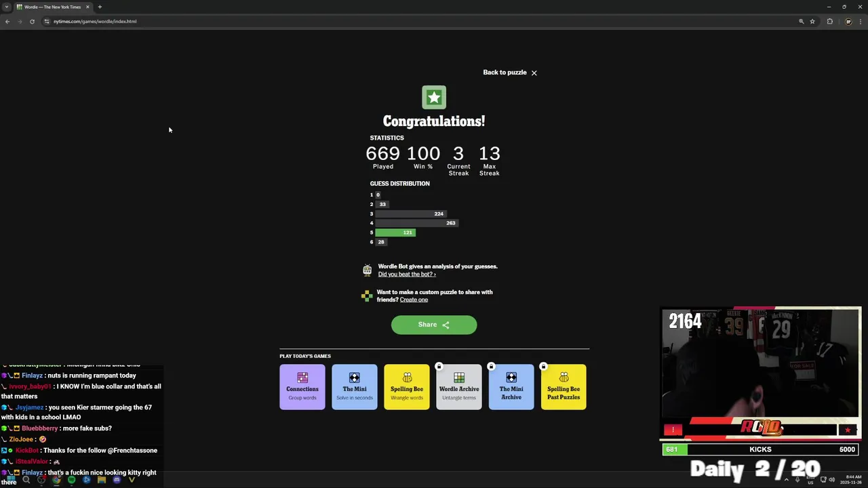868x488 pixels.
Task: Click the Congratulations! heading
Action: click(x=434, y=121)
